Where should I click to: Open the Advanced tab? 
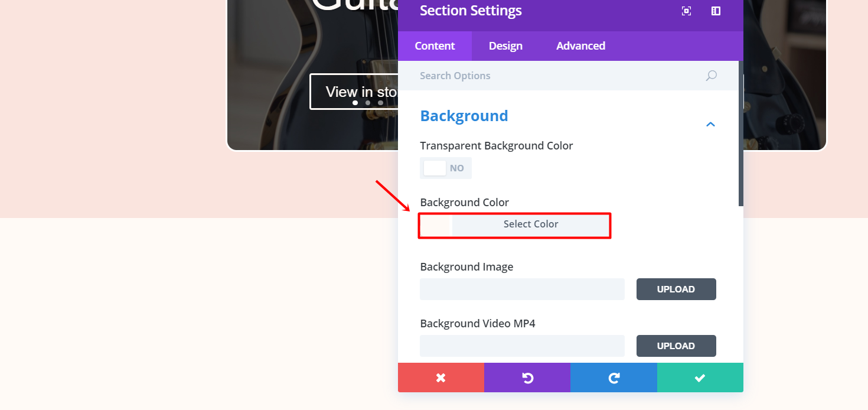click(580, 46)
